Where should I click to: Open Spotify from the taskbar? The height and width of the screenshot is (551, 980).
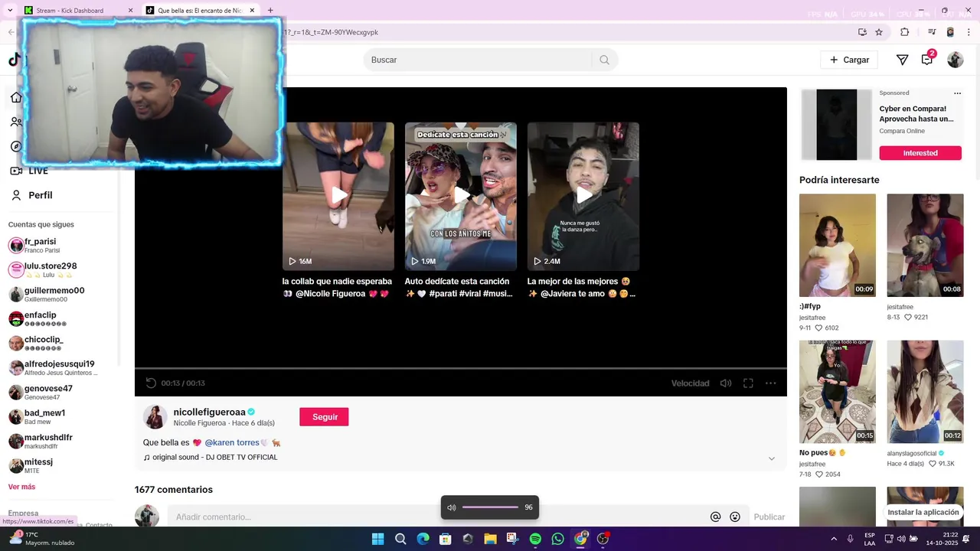pos(535,539)
